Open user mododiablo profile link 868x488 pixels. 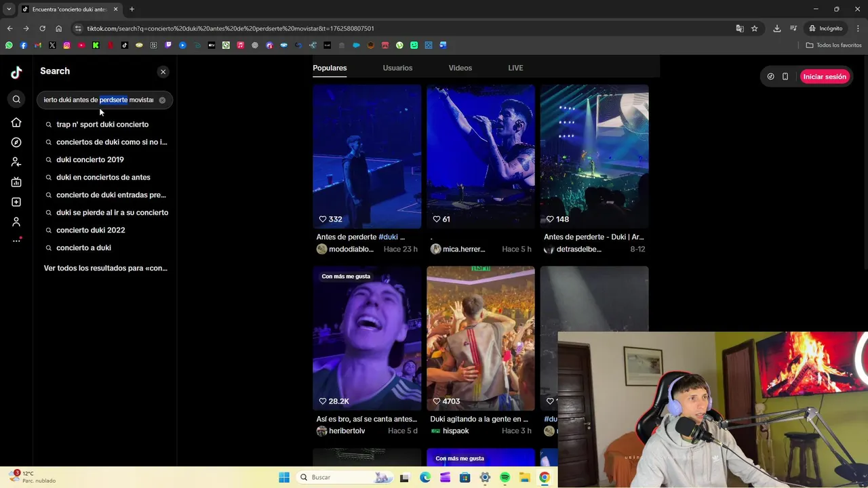coord(345,249)
